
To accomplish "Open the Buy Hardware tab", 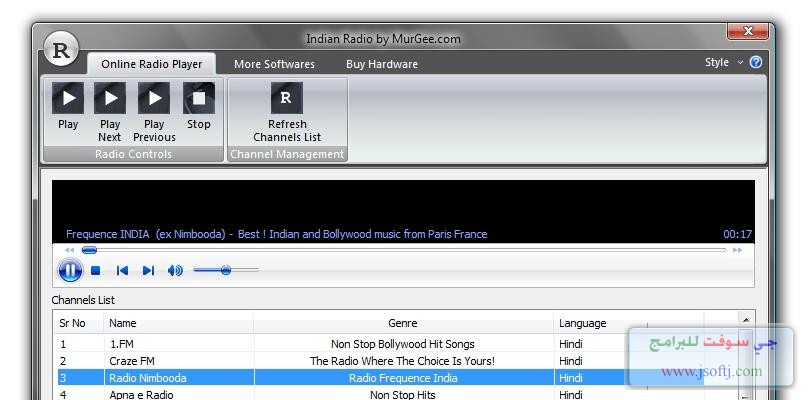I will [382, 64].
